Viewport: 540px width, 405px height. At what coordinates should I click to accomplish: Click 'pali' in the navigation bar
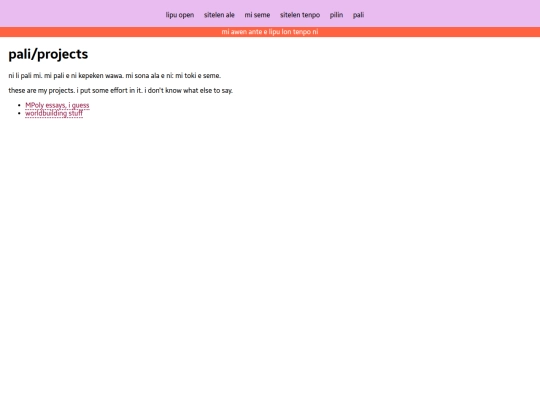point(358,15)
